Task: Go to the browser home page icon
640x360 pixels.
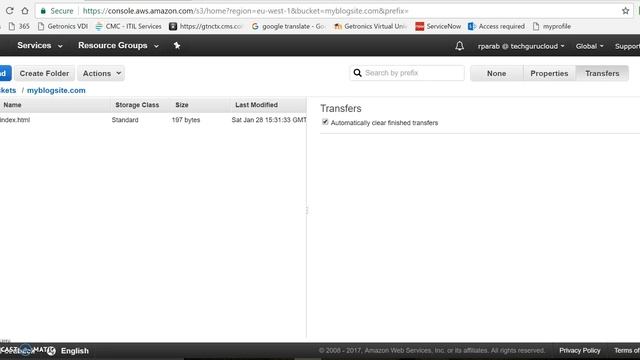Action: tap(25, 11)
